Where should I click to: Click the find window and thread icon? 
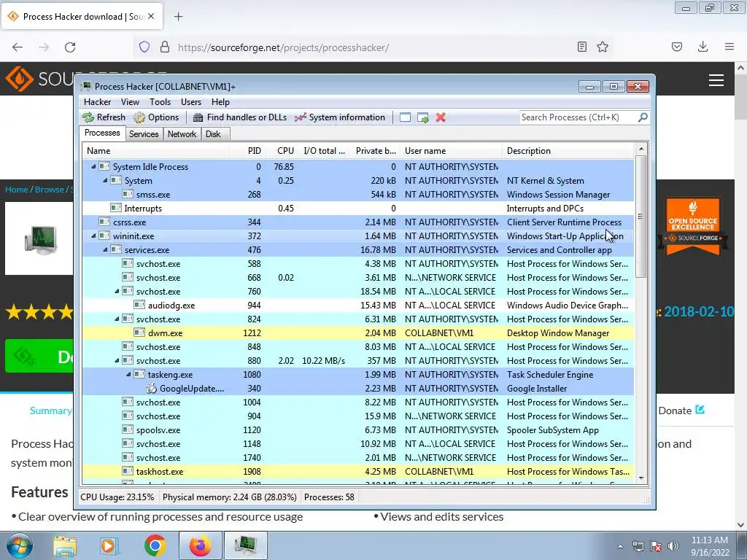(422, 117)
